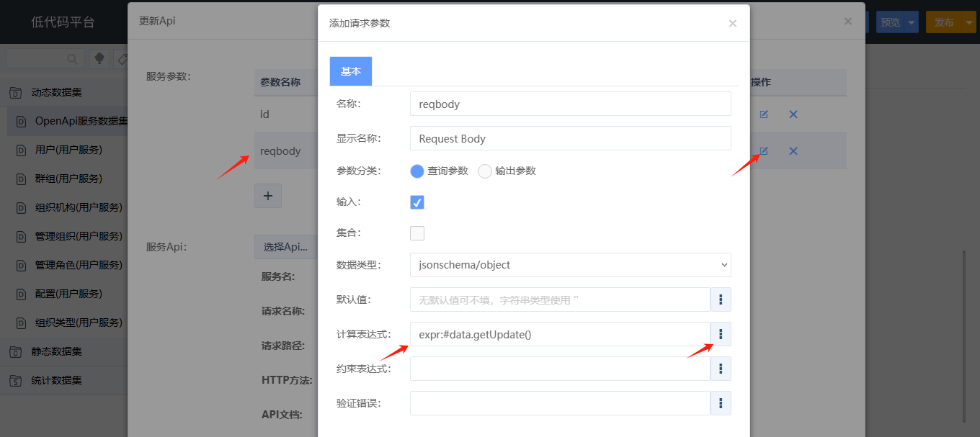Select the 输出参数 radio option
Viewport: 980px width, 437px height.
click(x=485, y=171)
